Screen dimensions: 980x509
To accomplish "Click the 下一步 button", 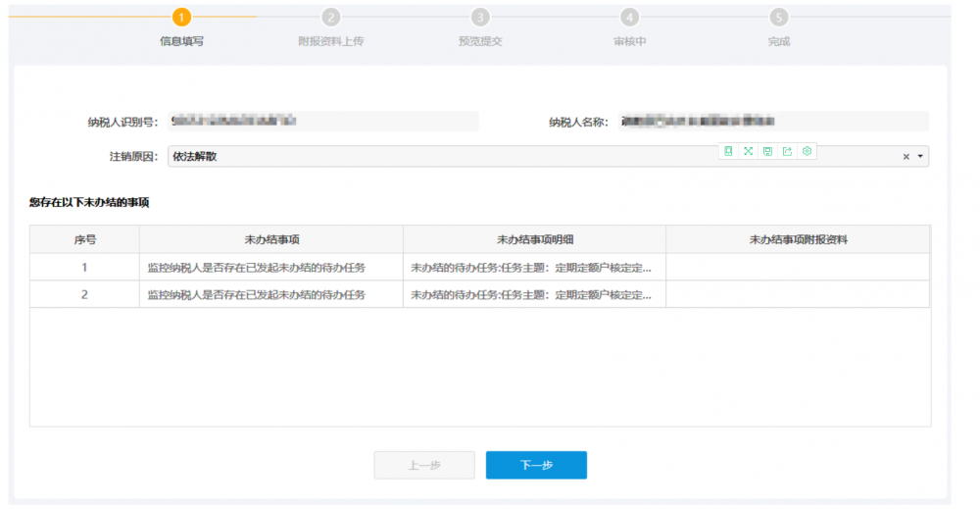I will [x=536, y=466].
